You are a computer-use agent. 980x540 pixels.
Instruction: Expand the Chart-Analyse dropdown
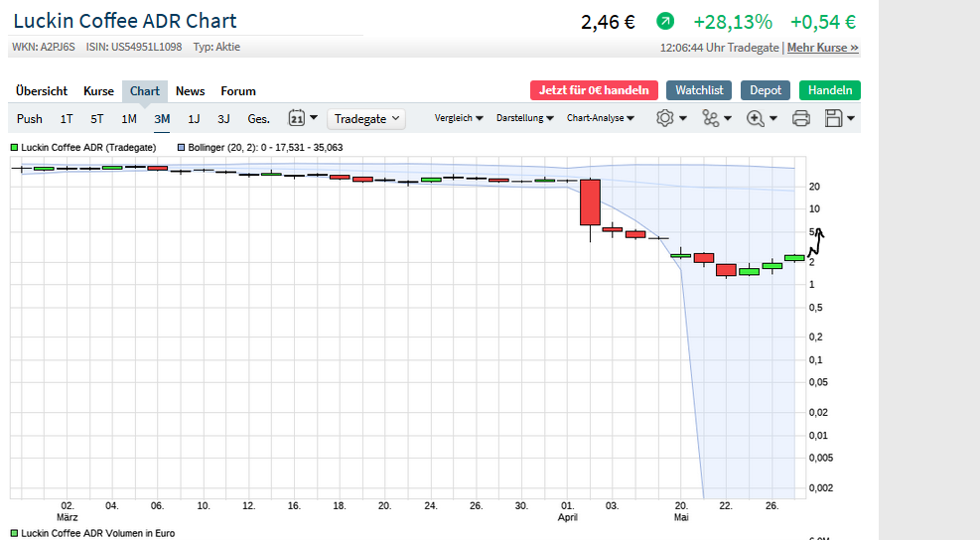pos(601,118)
